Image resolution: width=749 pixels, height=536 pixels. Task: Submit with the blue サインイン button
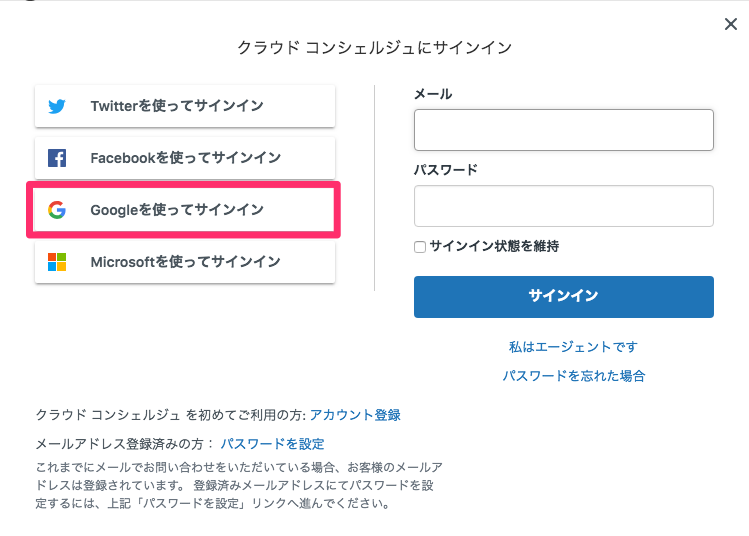pyautogui.click(x=564, y=297)
